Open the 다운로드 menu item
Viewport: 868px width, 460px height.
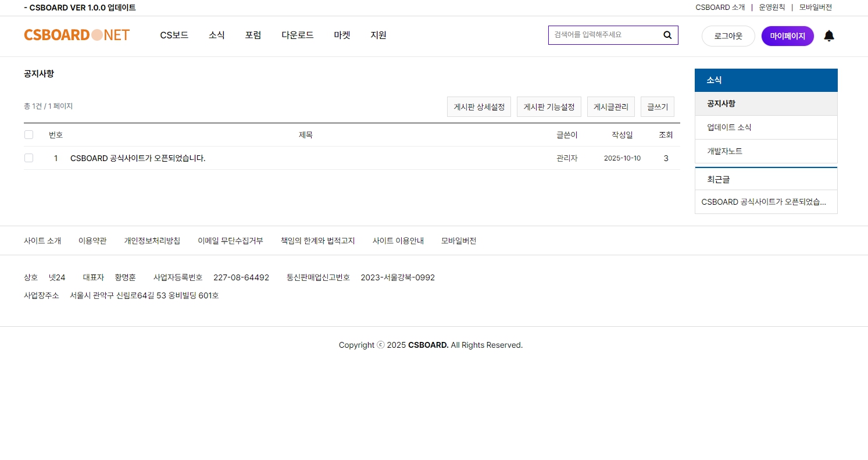pos(297,35)
